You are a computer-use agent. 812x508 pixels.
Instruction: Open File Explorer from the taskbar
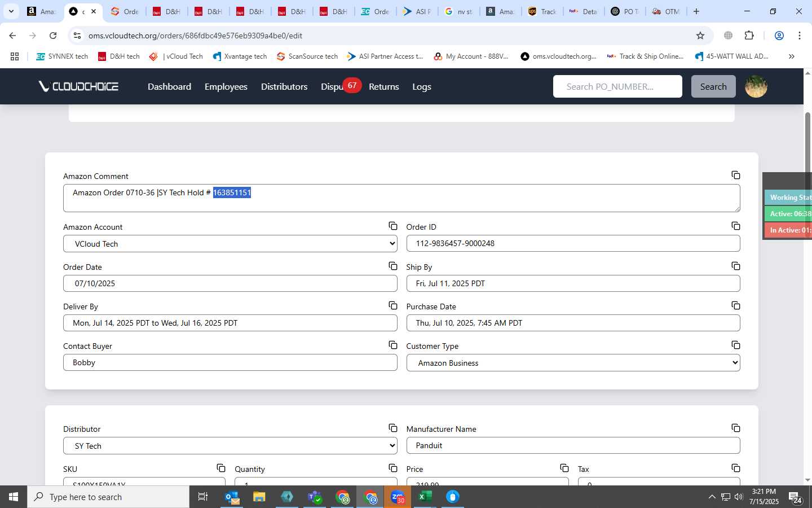[259, 497]
